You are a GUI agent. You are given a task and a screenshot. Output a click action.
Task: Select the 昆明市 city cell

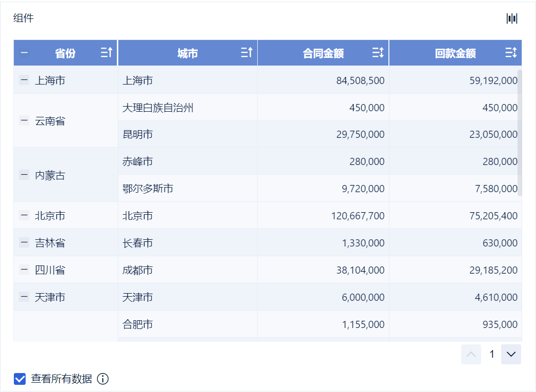(138, 135)
